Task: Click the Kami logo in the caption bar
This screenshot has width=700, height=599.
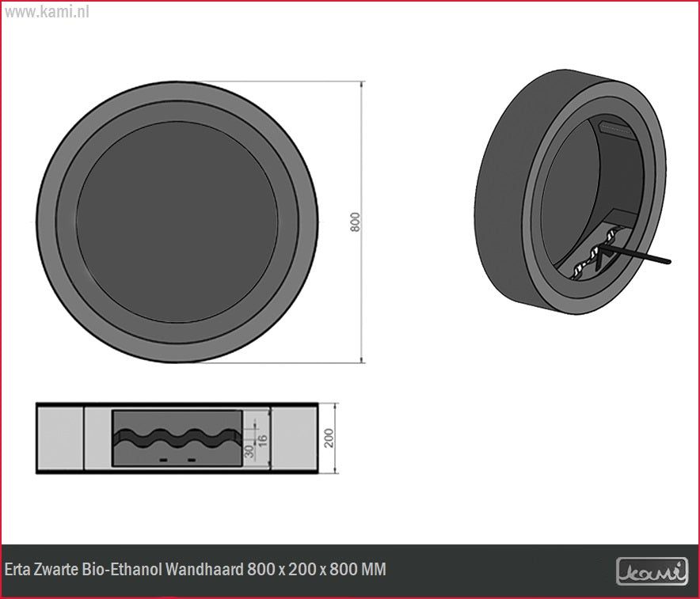Action: [x=652, y=571]
